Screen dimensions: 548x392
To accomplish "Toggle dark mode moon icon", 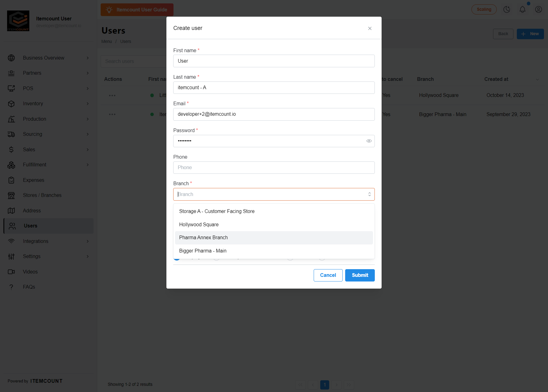I will tap(507, 10).
